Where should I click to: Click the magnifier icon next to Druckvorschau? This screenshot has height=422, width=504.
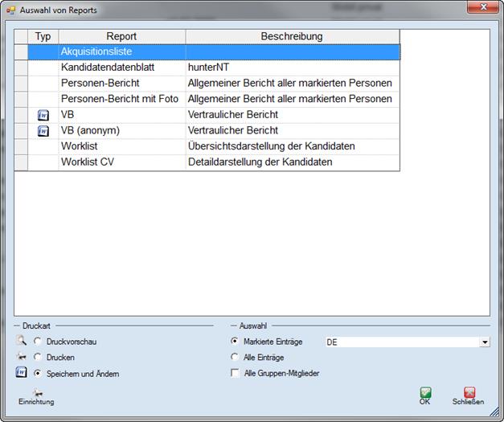[x=21, y=341]
